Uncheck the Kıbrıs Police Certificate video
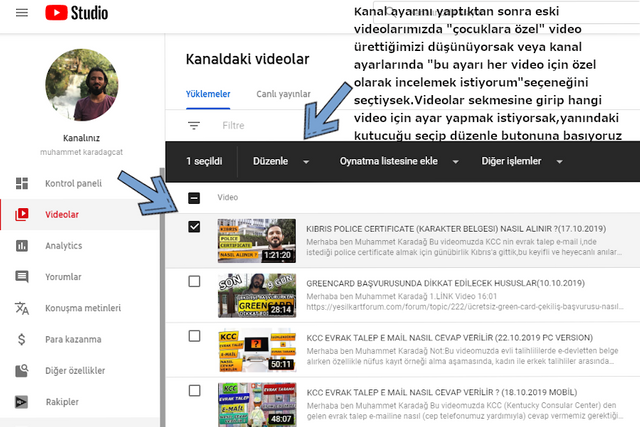This screenshot has height=427, width=640. 194,227
